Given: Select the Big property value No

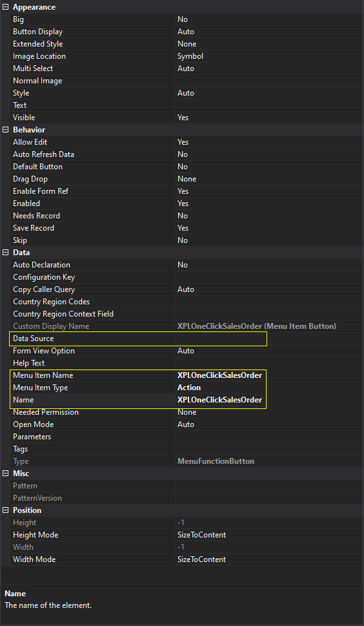Looking at the screenshot, I should tap(269, 19).
